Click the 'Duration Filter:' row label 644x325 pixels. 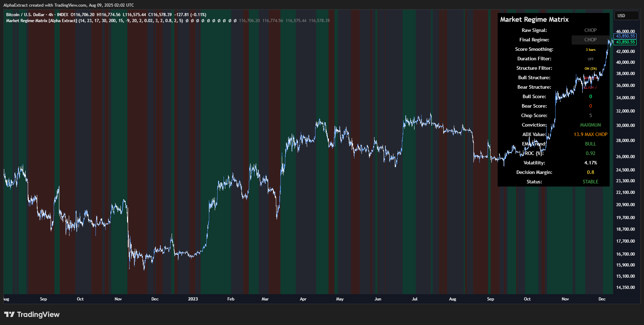tap(534, 59)
